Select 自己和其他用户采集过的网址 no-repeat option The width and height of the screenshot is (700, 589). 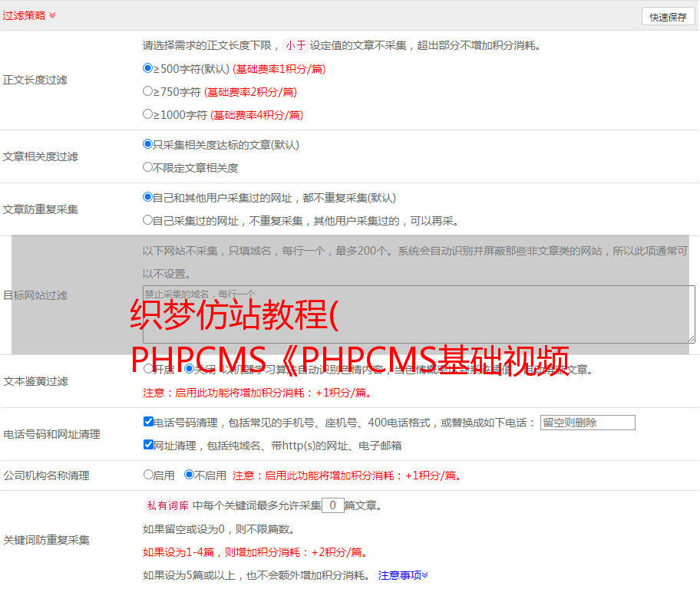pos(147,197)
